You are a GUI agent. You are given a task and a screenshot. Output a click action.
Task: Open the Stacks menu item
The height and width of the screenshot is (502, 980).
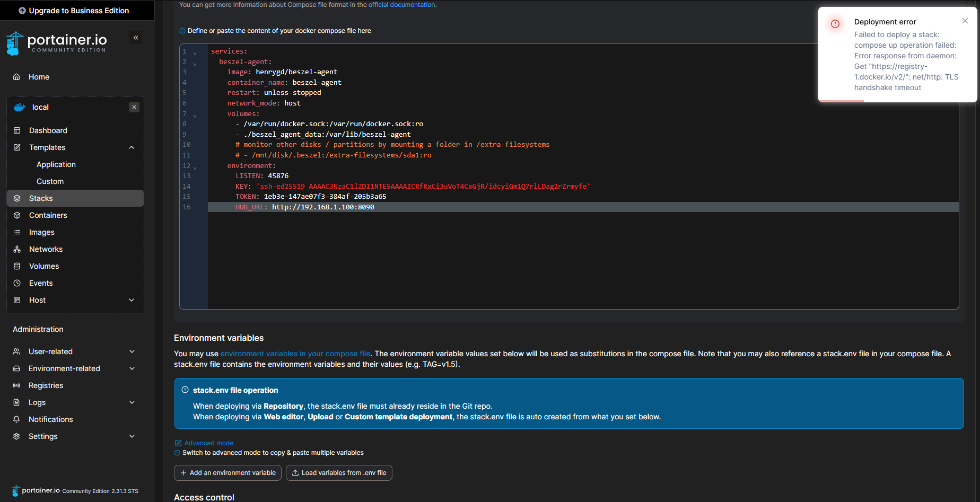41,198
